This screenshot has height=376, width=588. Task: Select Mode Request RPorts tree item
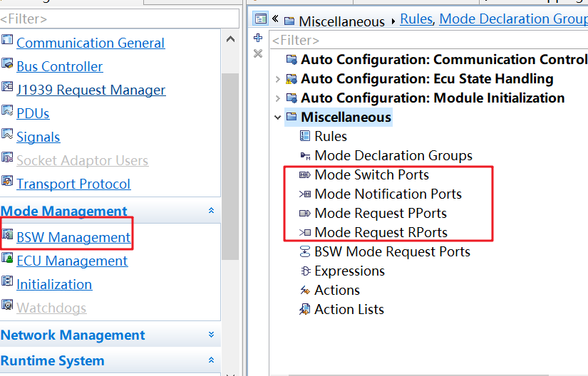tap(381, 233)
